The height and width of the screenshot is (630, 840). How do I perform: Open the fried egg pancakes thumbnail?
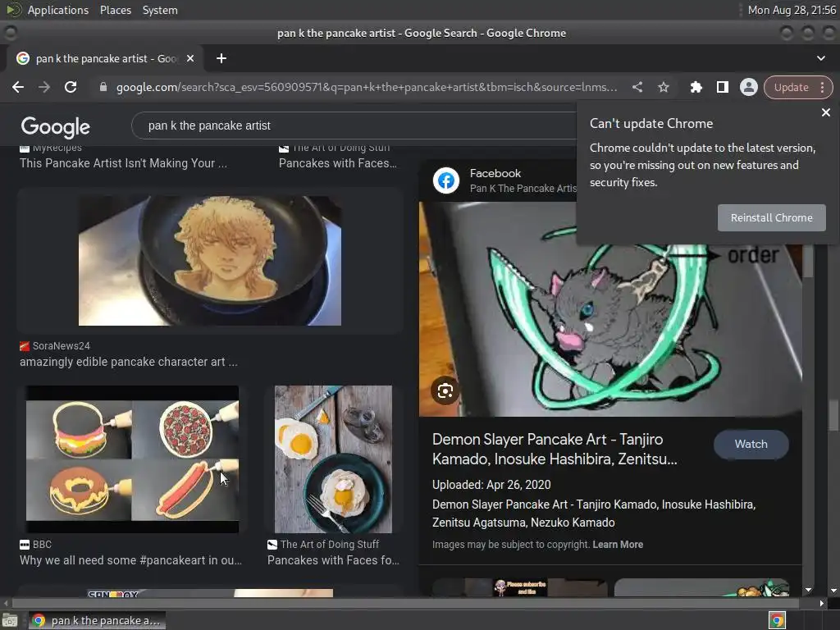coord(333,459)
